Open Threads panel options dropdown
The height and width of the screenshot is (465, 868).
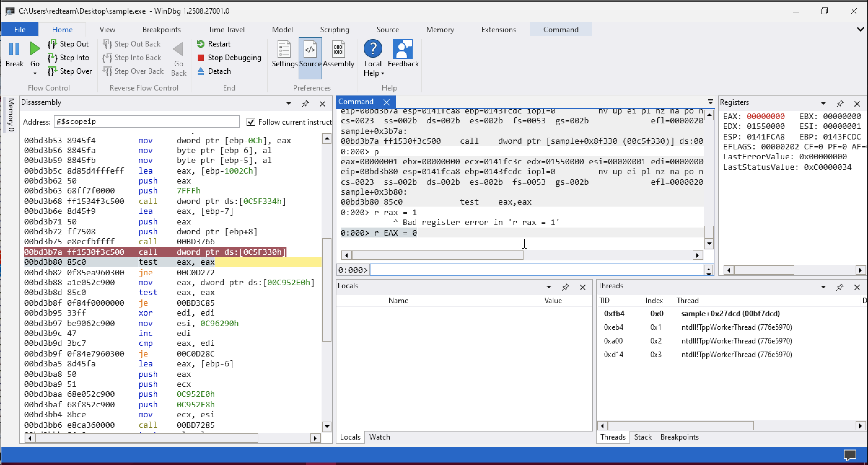click(x=823, y=287)
